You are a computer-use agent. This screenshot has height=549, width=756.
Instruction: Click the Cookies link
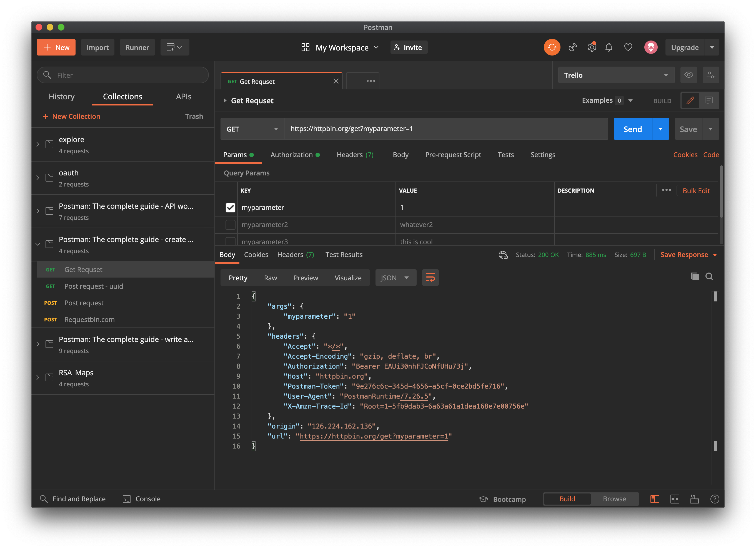pos(685,155)
